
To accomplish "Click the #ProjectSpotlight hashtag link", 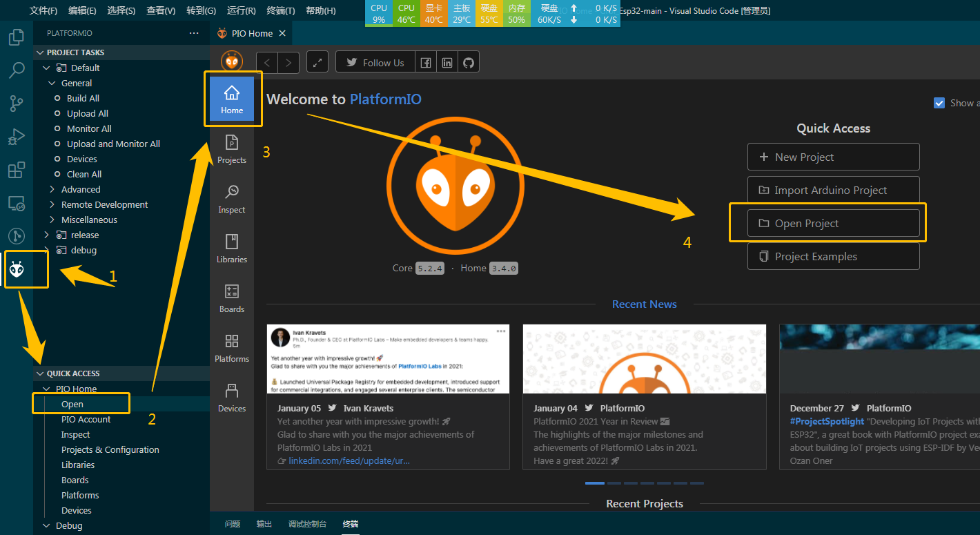I will (827, 421).
